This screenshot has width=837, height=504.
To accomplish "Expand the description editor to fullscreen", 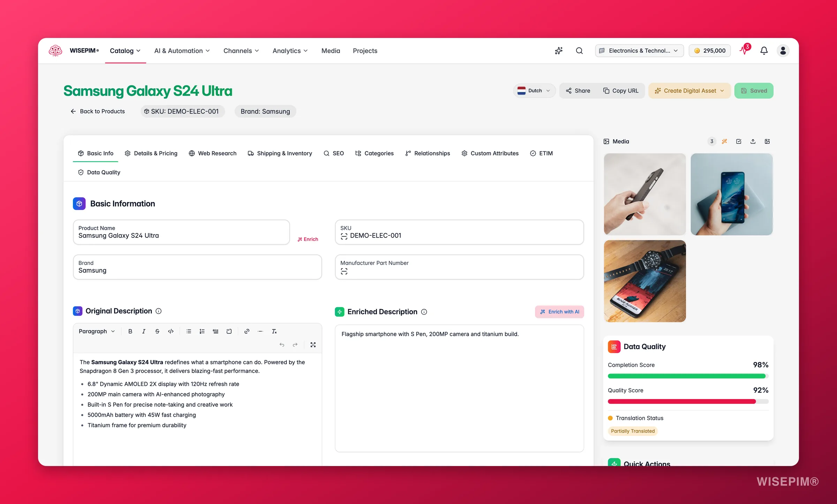I will [x=313, y=345].
